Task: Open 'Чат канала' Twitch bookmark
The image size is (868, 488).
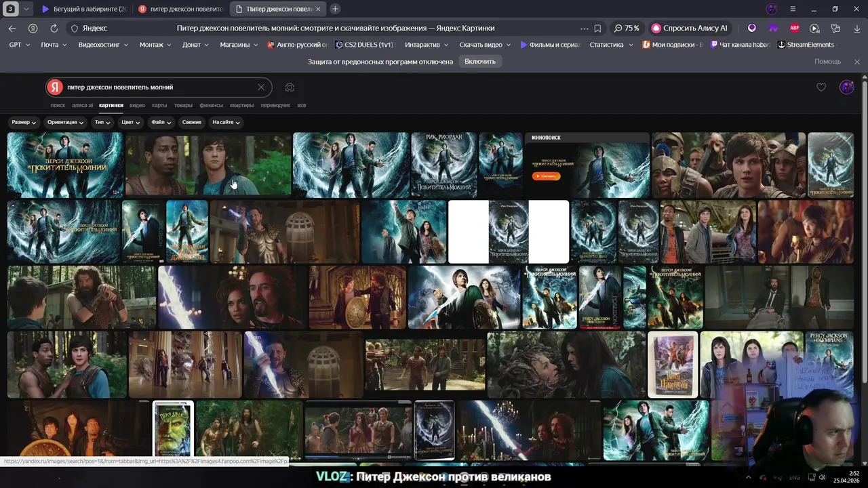Action: click(x=741, y=45)
